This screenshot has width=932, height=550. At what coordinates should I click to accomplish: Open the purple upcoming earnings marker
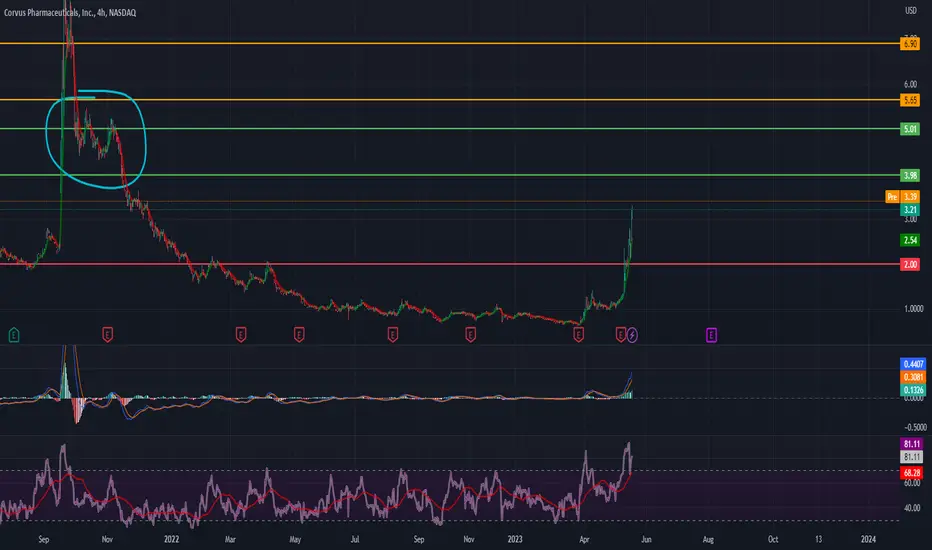[x=711, y=335]
